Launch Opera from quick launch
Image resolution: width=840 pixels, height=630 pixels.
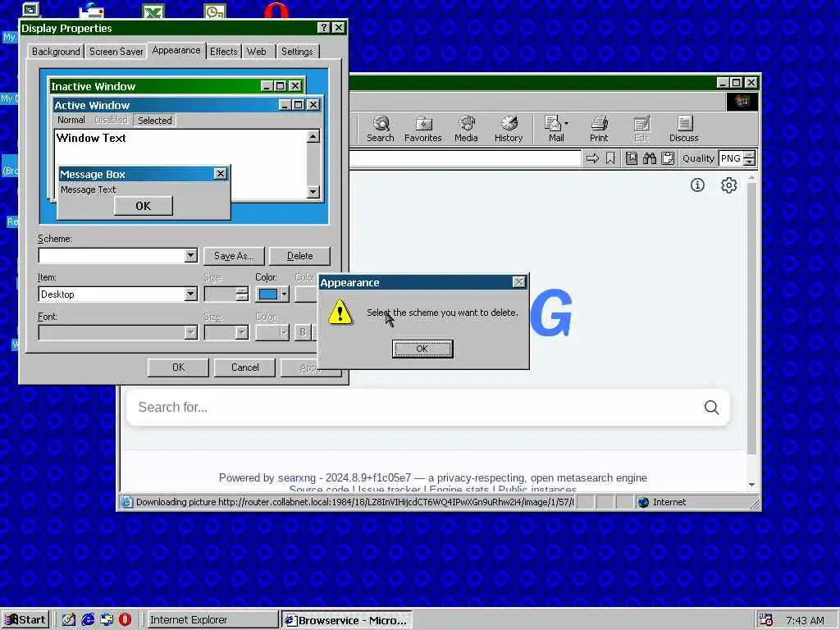point(125,619)
